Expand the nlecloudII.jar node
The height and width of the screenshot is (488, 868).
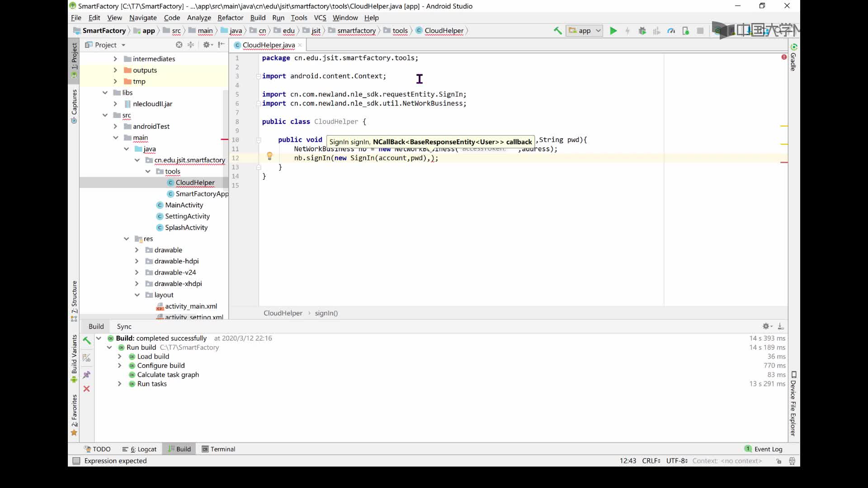(115, 104)
